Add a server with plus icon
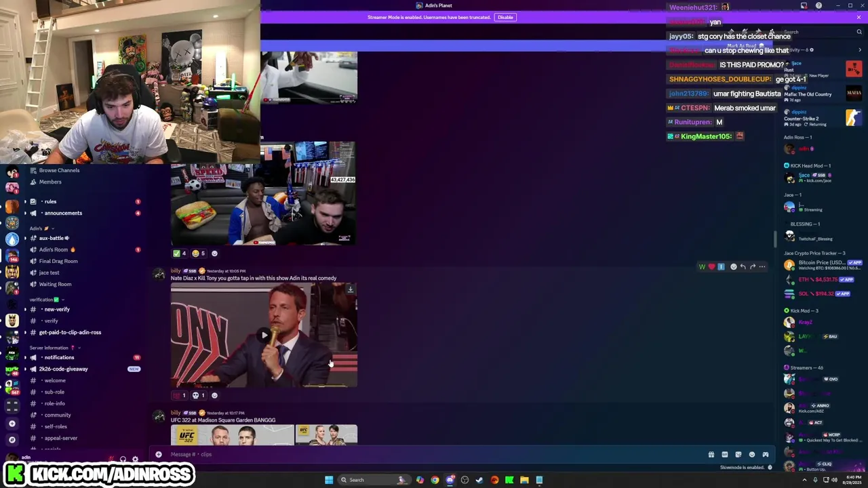Image resolution: width=868 pixels, height=488 pixels. click(12, 424)
